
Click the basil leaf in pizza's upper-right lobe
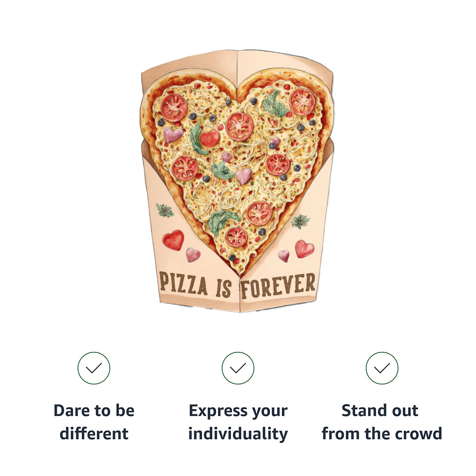point(274,104)
